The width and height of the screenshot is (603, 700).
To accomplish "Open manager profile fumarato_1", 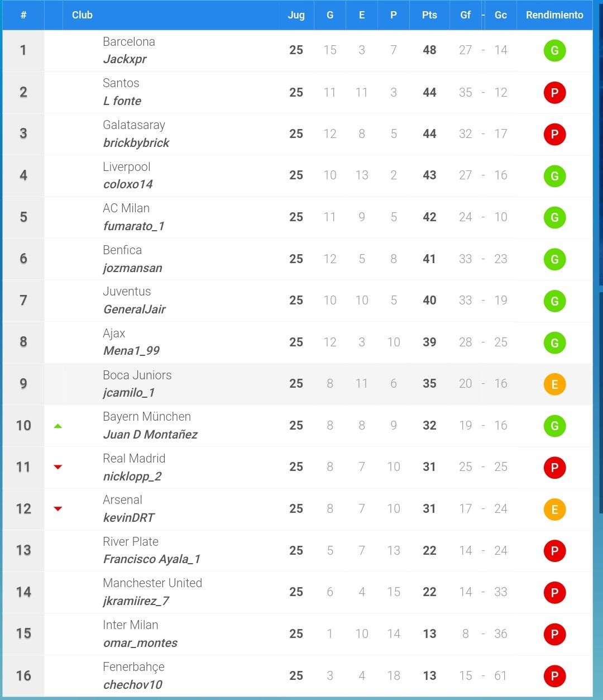I will click(134, 226).
